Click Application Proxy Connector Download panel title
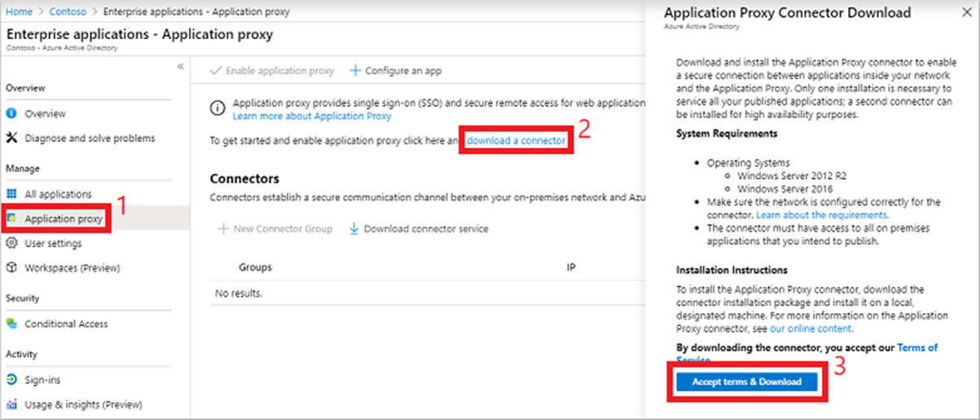 788,13
